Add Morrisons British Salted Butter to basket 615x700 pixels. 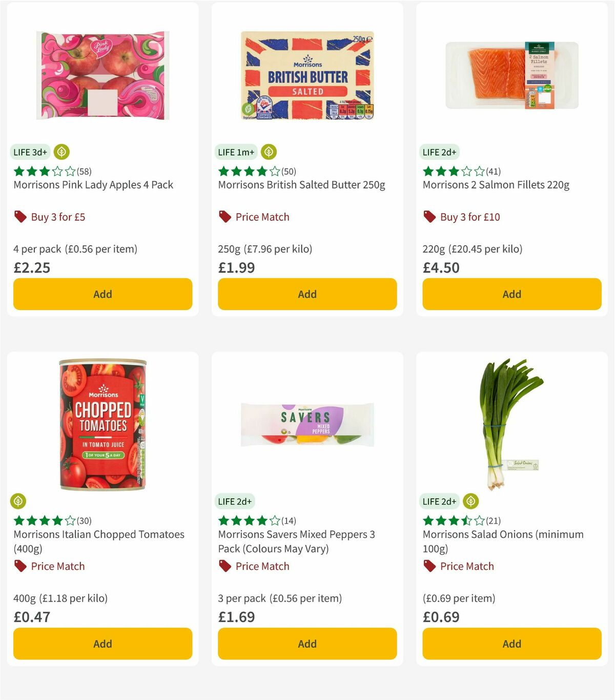click(307, 294)
